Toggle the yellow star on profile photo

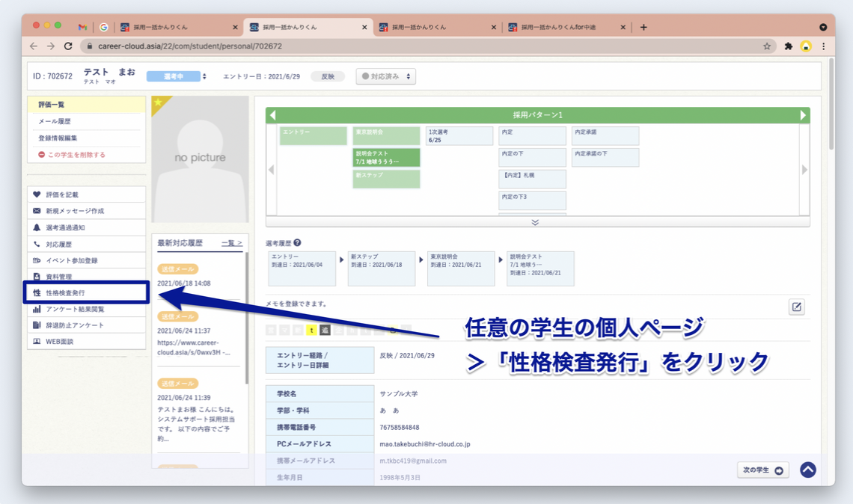158,102
